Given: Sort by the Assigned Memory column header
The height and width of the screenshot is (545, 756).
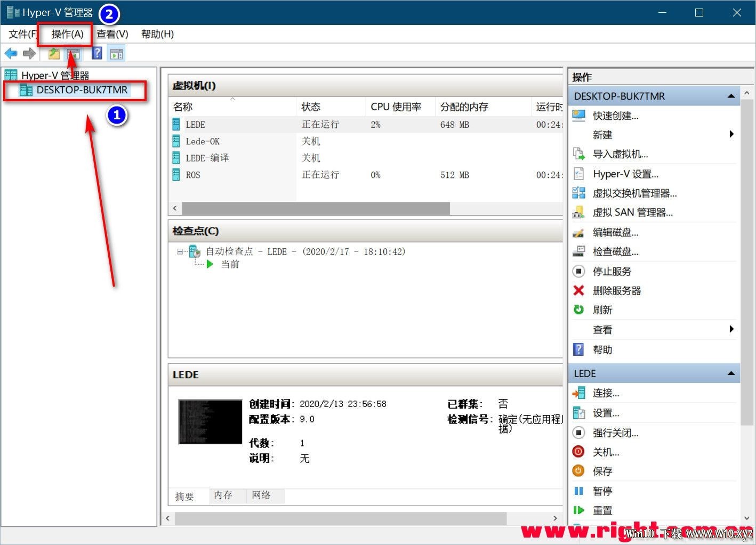Looking at the screenshot, I should [x=483, y=107].
